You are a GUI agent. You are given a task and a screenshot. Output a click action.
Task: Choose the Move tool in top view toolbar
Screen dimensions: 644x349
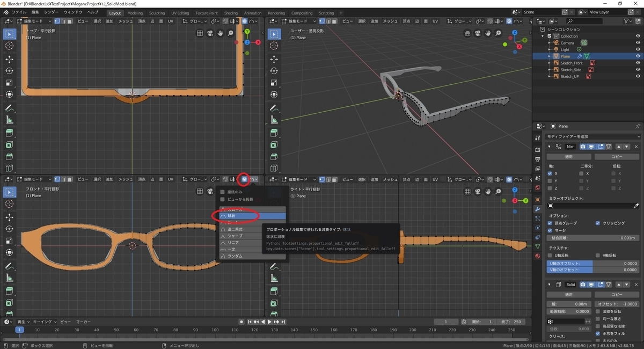point(9,59)
